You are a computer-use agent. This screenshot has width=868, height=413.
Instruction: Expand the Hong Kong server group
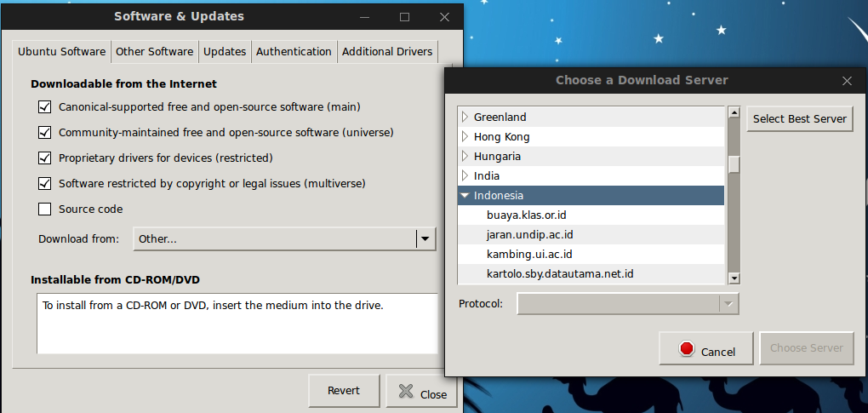click(465, 137)
